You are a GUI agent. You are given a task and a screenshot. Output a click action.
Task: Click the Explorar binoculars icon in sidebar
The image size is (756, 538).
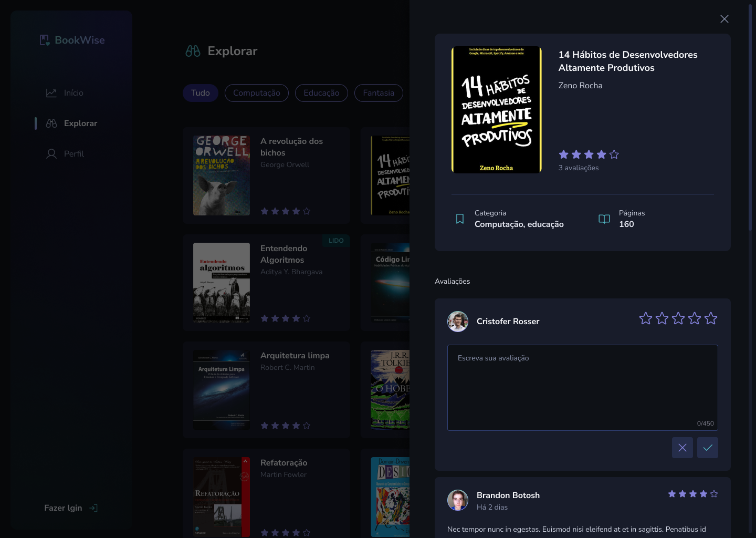point(51,123)
